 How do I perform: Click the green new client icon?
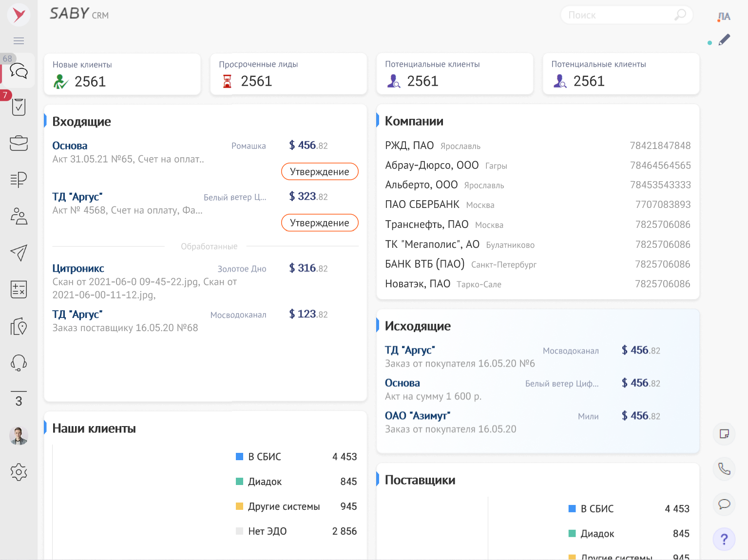[x=60, y=81]
